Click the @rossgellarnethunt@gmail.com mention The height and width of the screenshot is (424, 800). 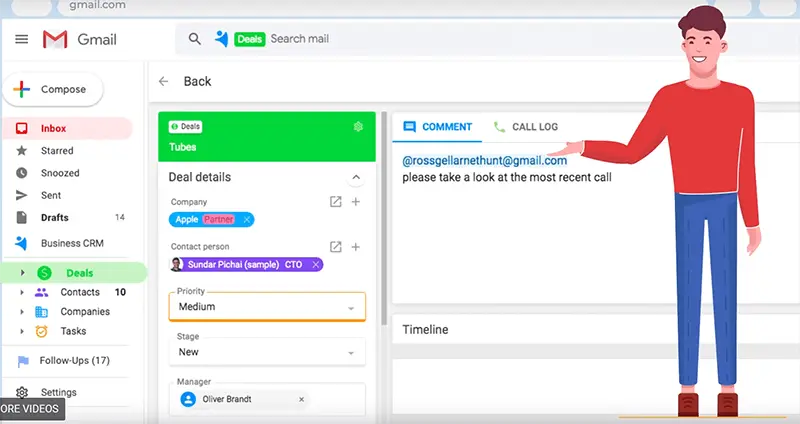point(485,161)
